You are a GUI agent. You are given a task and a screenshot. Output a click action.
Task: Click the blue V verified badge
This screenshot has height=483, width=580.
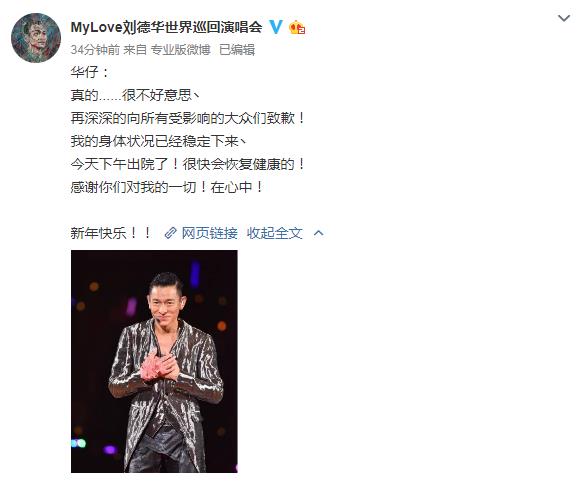point(276,27)
